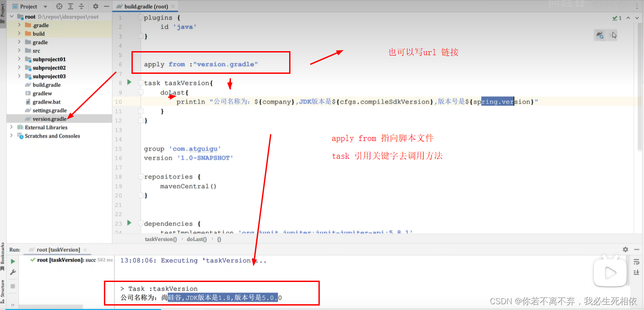Click the Collapse All icon in Project toolbar
This screenshot has width=644, height=310.
tap(82, 6)
